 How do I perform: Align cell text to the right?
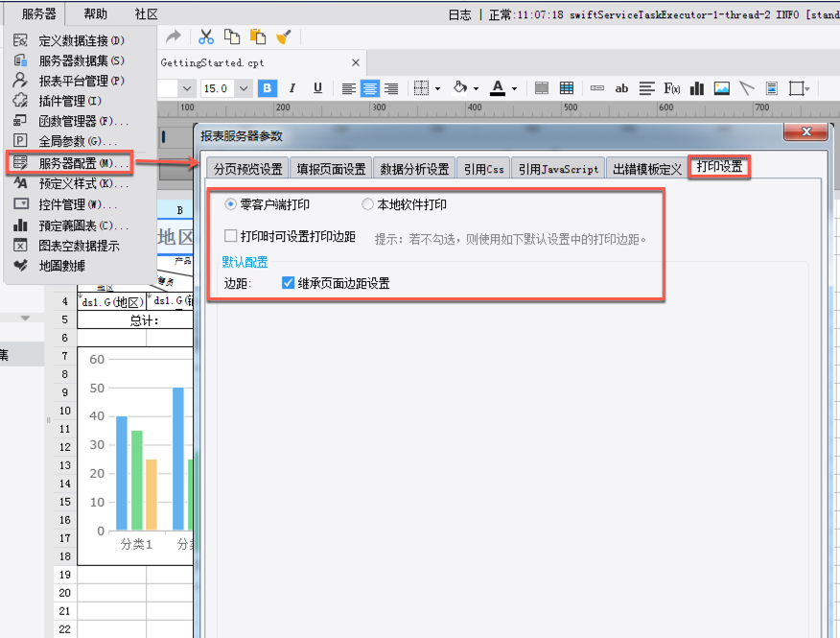(391, 88)
